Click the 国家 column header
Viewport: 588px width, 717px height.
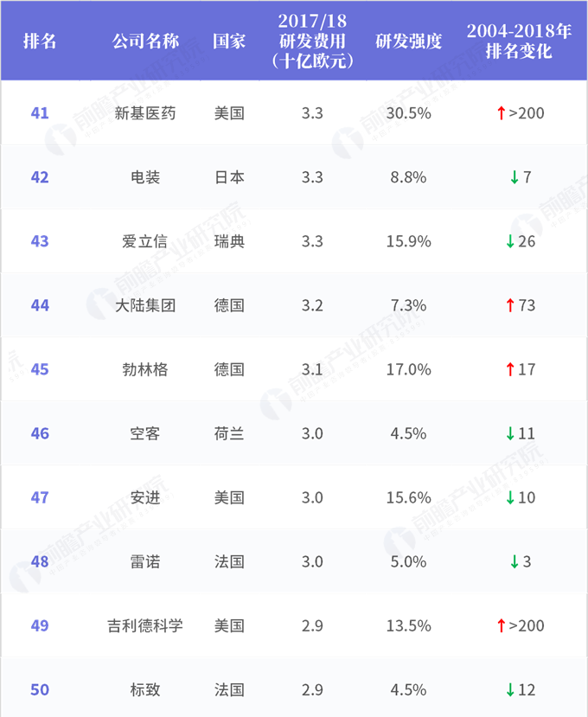tap(229, 42)
